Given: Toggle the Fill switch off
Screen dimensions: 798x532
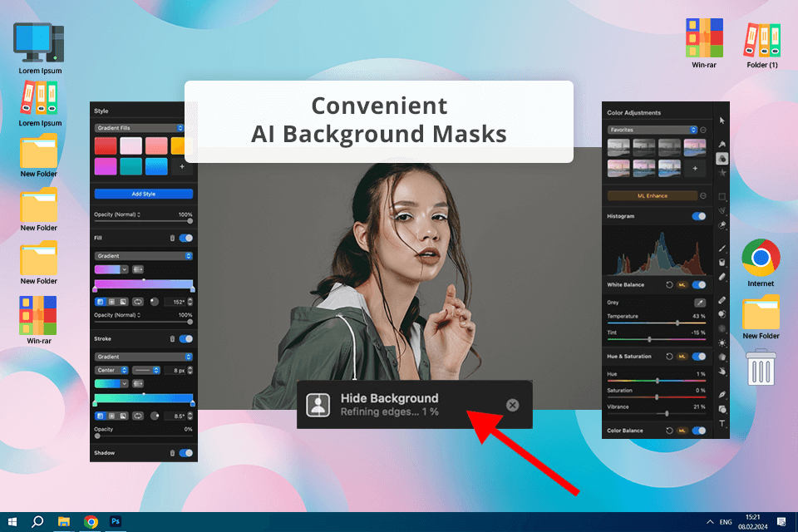Looking at the screenshot, I should click(x=186, y=238).
